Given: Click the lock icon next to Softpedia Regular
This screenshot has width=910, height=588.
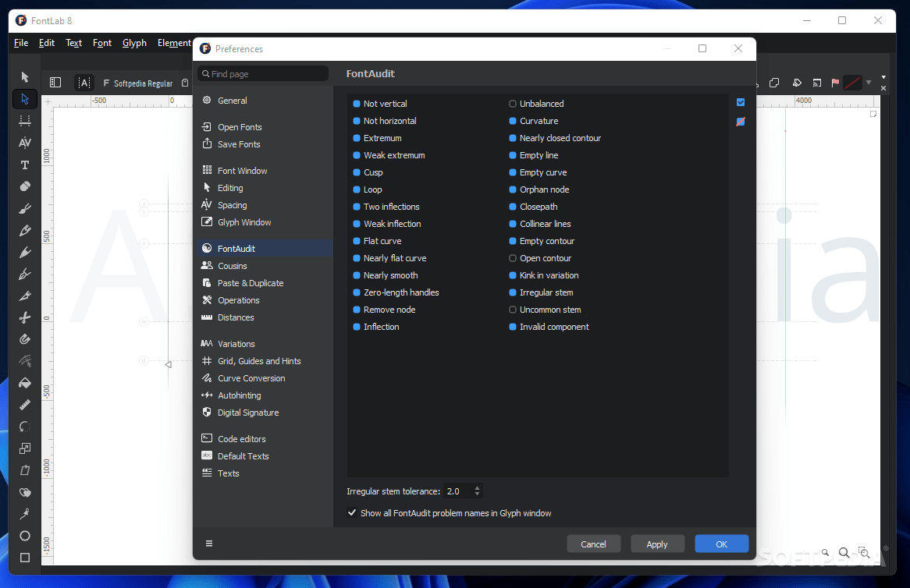Looking at the screenshot, I should pos(185,83).
